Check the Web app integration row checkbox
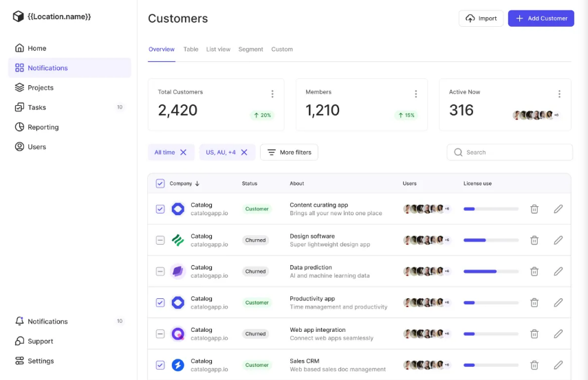Image resolution: width=588 pixels, height=380 pixels. coord(160,334)
